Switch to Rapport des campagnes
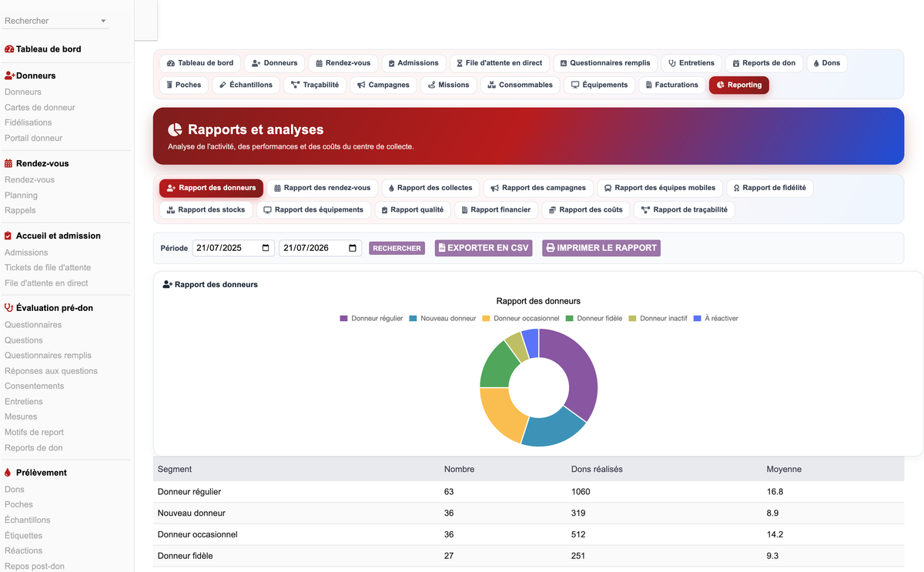The image size is (924, 572). (x=538, y=188)
